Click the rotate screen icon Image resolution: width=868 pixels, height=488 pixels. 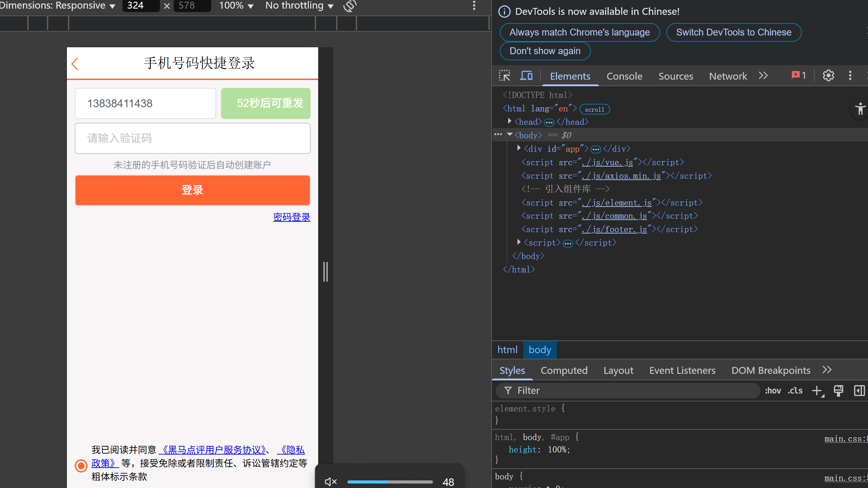pyautogui.click(x=350, y=6)
